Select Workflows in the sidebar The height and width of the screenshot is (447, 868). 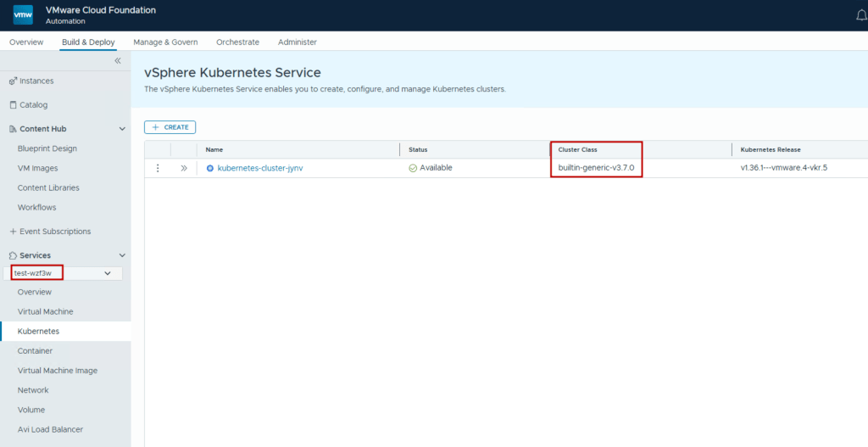36,208
